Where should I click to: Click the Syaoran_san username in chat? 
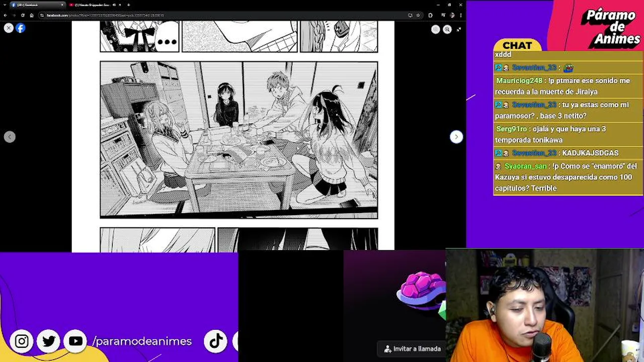click(525, 166)
